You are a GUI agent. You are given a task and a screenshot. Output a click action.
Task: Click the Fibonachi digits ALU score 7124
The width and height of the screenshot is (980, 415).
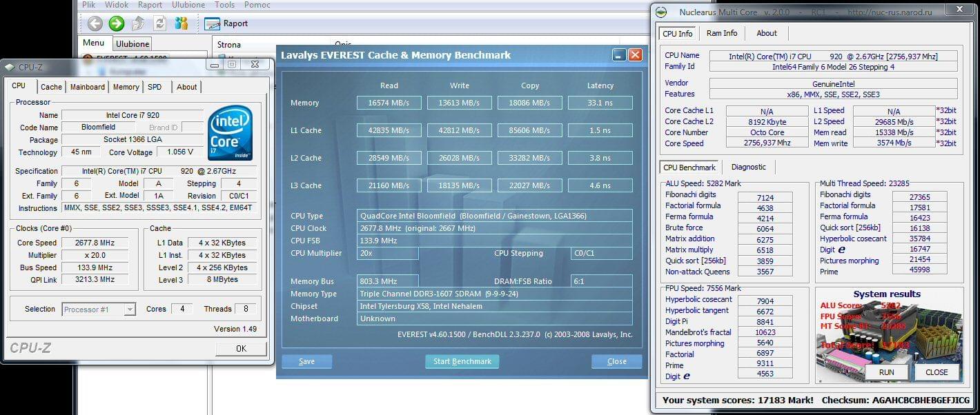[765, 197]
